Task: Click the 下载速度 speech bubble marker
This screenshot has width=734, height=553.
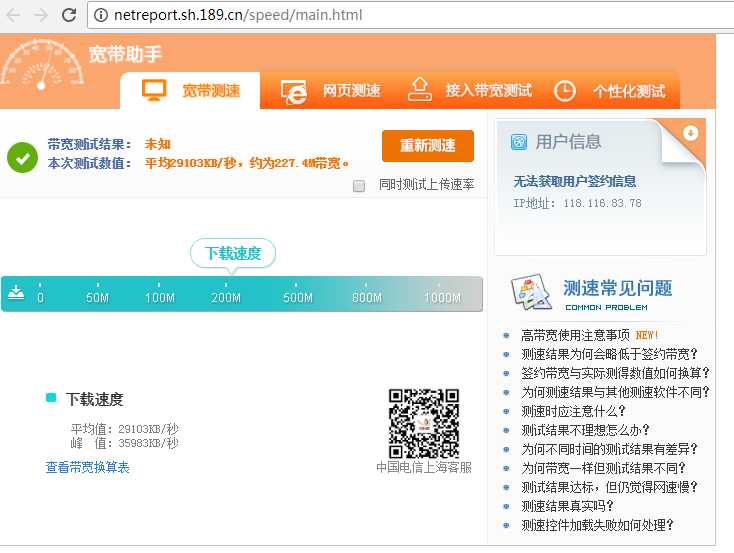Action: pos(233,254)
